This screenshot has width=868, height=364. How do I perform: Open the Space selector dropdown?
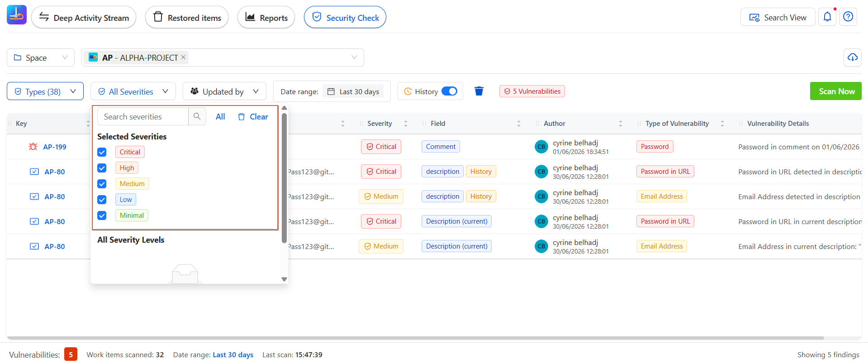tap(41, 57)
